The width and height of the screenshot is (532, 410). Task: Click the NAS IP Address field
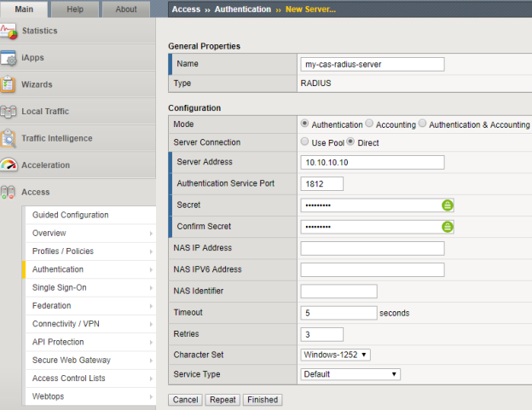click(x=373, y=248)
